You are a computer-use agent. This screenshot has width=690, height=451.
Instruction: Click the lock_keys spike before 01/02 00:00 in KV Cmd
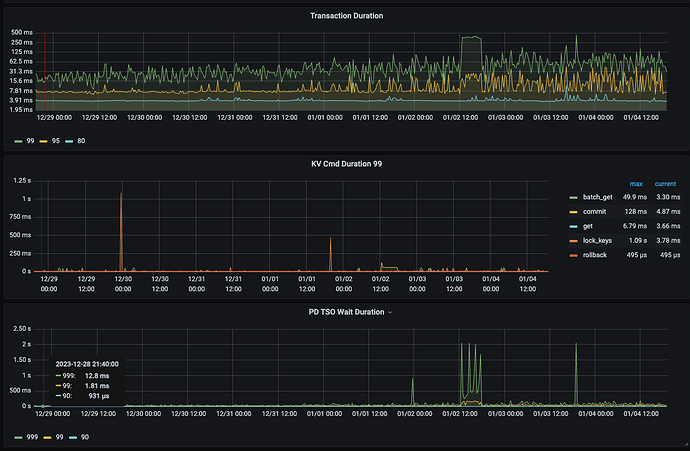click(x=330, y=254)
